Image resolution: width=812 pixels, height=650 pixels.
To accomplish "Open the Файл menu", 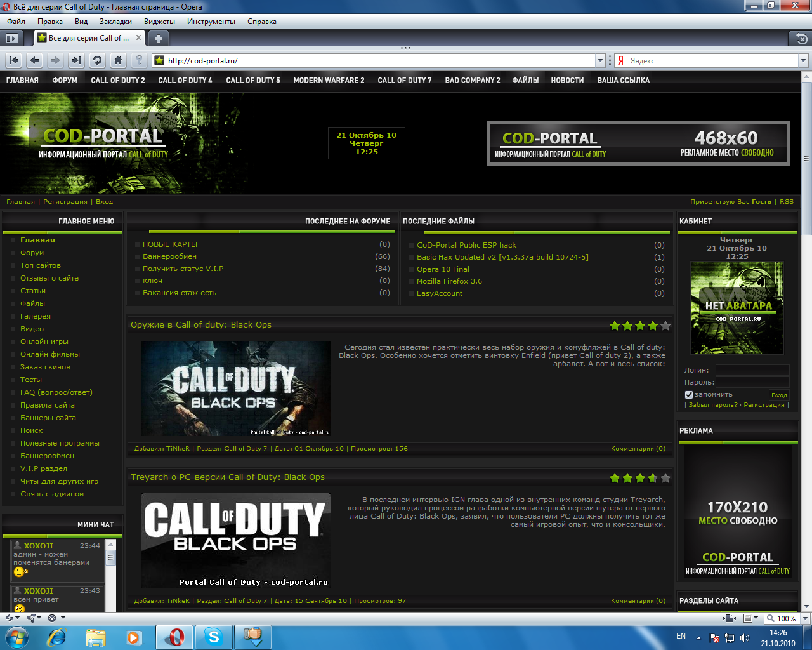I will pos(16,21).
